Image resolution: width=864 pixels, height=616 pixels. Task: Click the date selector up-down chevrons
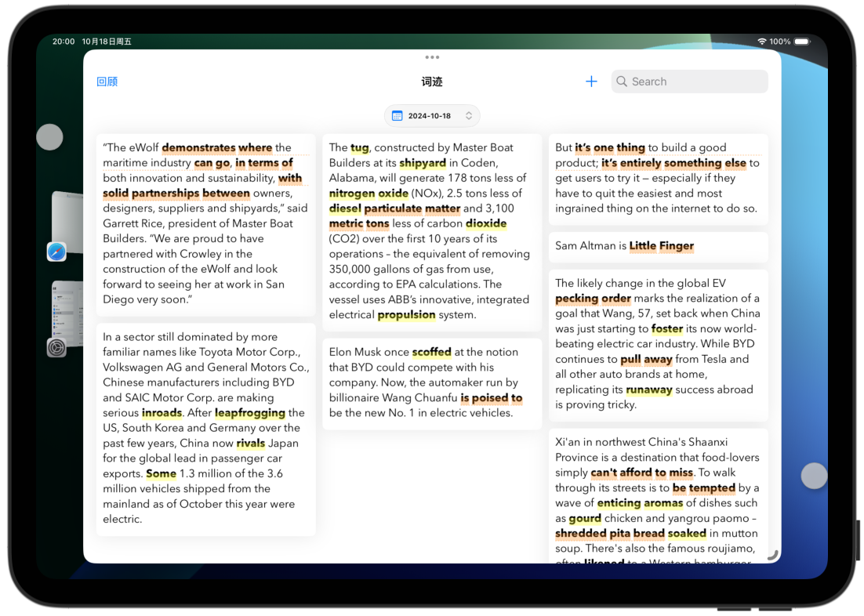(469, 116)
